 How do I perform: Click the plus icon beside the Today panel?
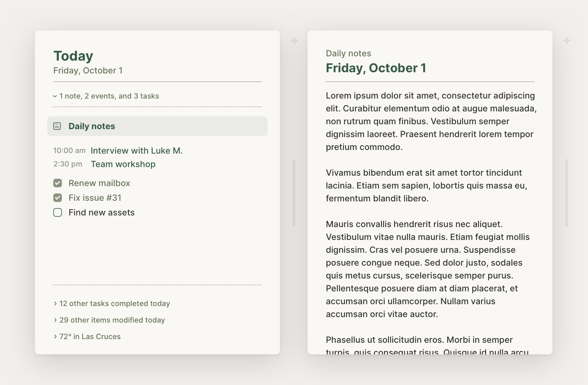[x=294, y=40]
